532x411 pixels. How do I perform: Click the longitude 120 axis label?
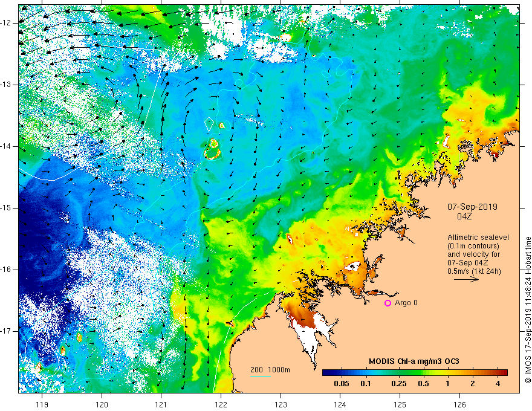point(102,404)
